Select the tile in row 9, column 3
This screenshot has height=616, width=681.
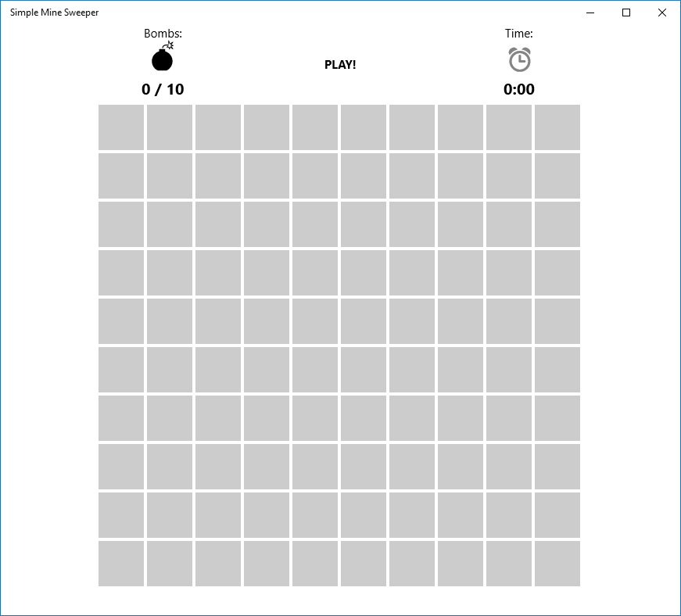(218, 515)
